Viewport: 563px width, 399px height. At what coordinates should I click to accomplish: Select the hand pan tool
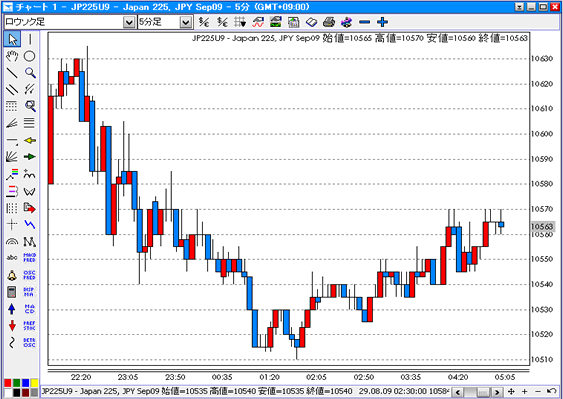pyautogui.click(x=12, y=56)
